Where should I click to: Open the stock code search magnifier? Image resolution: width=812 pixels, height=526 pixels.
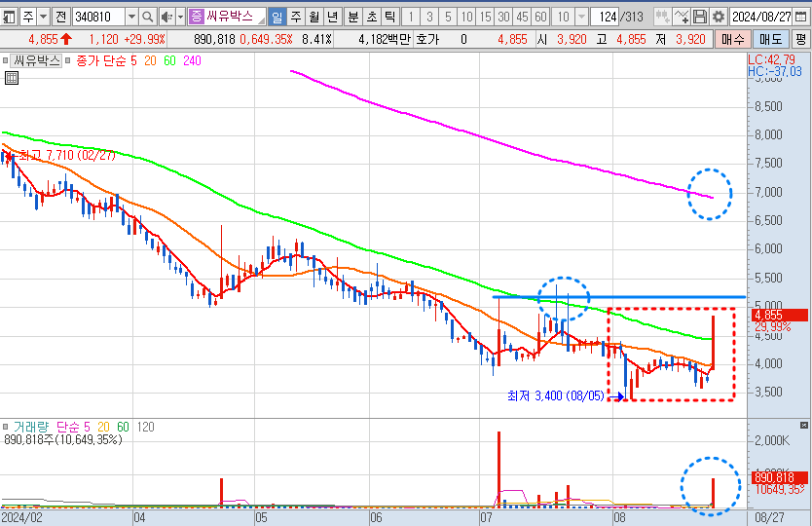coord(148,18)
